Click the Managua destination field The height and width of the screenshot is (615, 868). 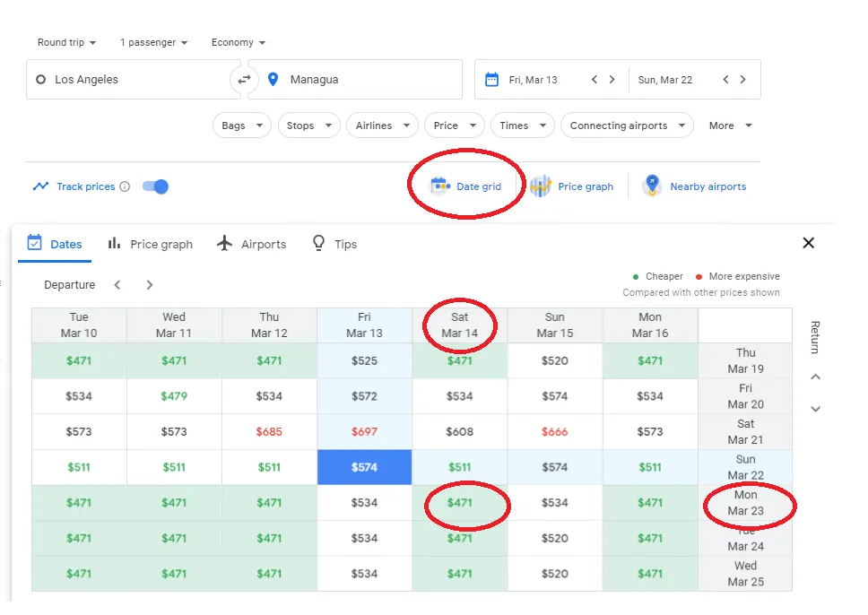click(x=359, y=80)
